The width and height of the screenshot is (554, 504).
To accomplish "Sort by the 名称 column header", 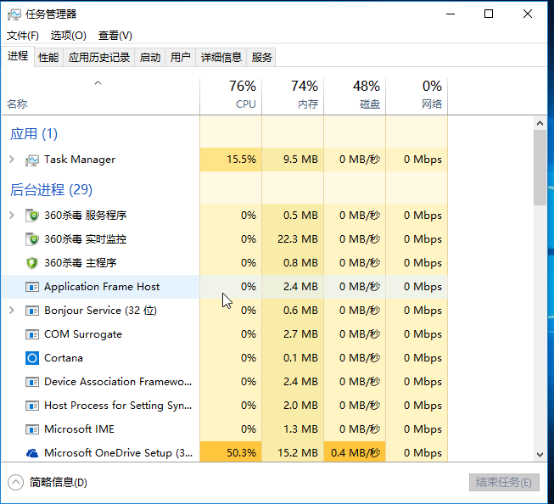I will tap(101, 96).
